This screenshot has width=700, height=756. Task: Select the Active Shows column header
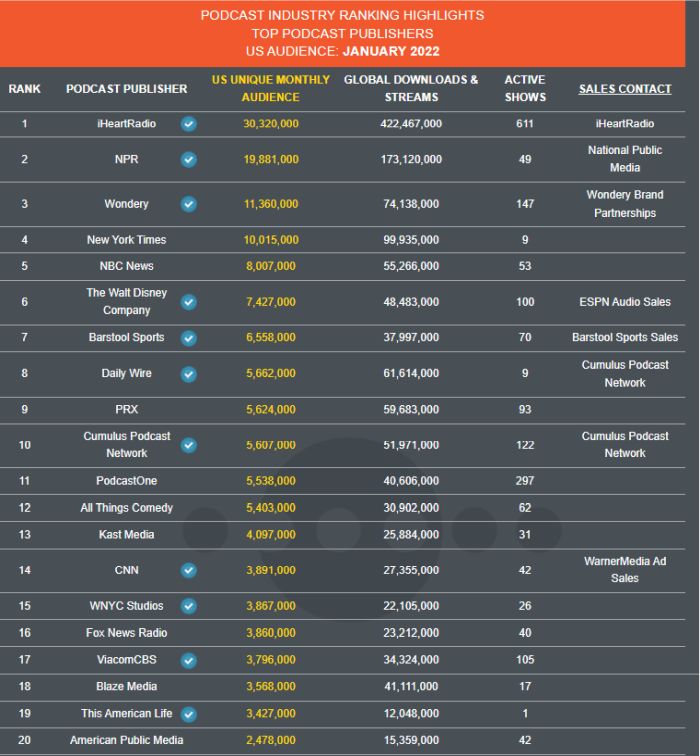(x=525, y=89)
